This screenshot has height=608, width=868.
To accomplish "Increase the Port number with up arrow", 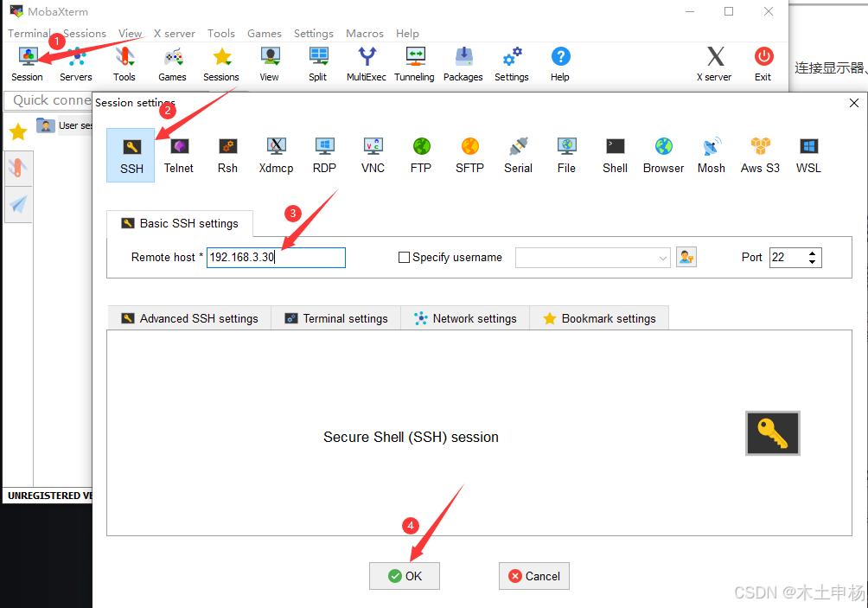I will [812, 253].
